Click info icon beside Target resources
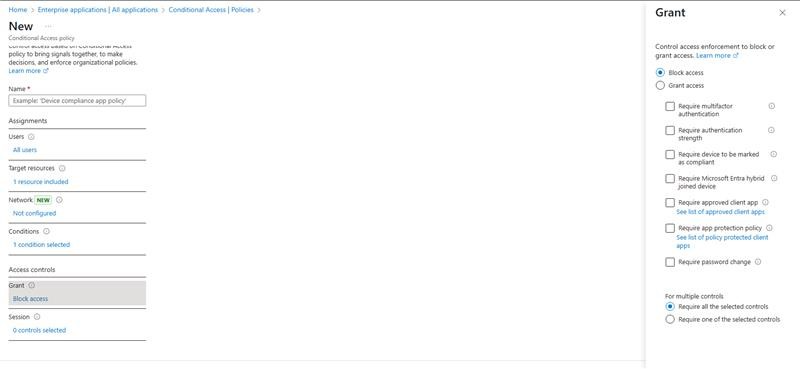 coord(62,168)
